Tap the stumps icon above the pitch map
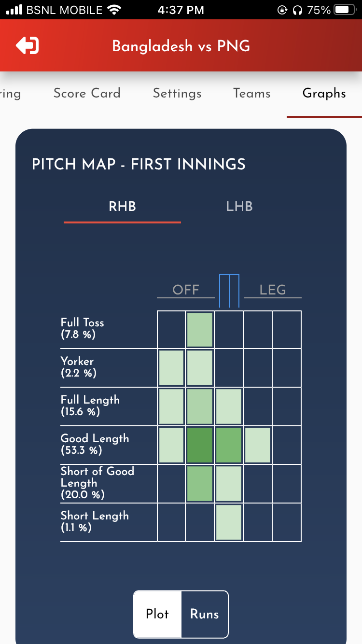This screenshot has width=362, height=644. click(229, 291)
